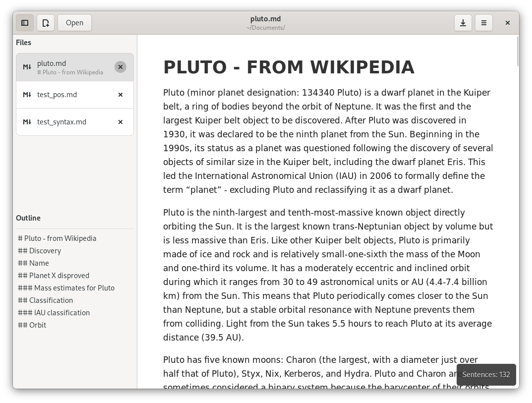532x403 pixels.
Task: Open test_syntax.md from the Files list
Action: [x=75, y=122]
